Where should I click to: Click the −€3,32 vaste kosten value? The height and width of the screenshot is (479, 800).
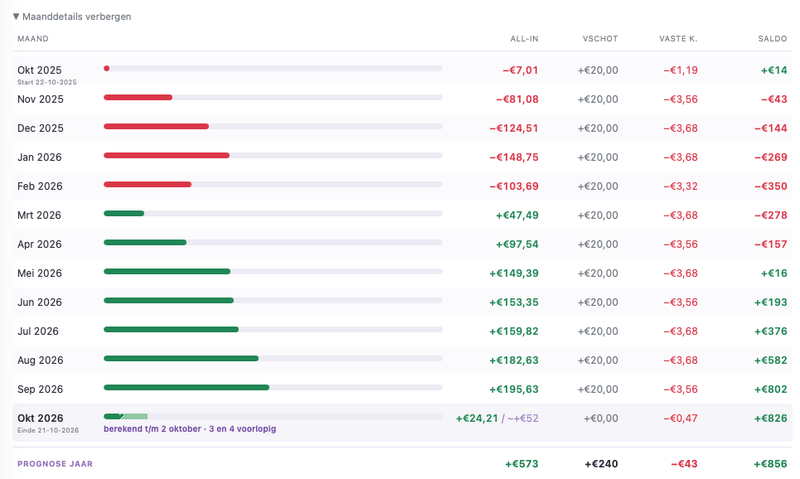click(681, 187)
